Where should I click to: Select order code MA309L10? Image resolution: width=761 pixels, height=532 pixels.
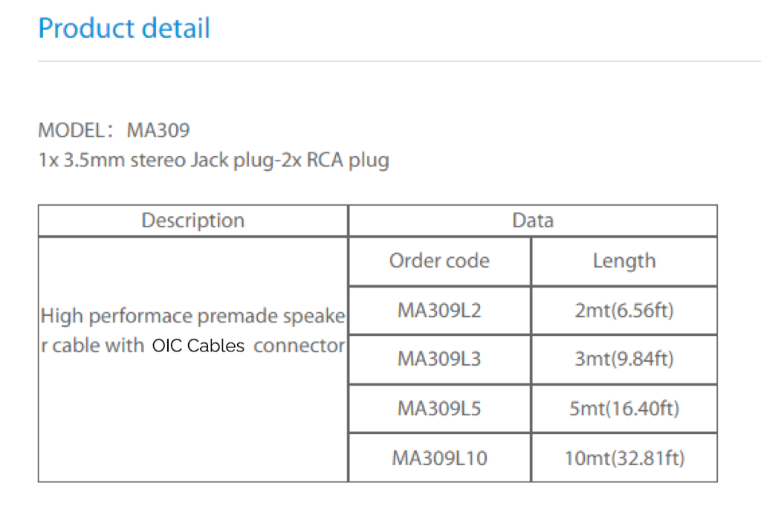[x=439, y=458]
